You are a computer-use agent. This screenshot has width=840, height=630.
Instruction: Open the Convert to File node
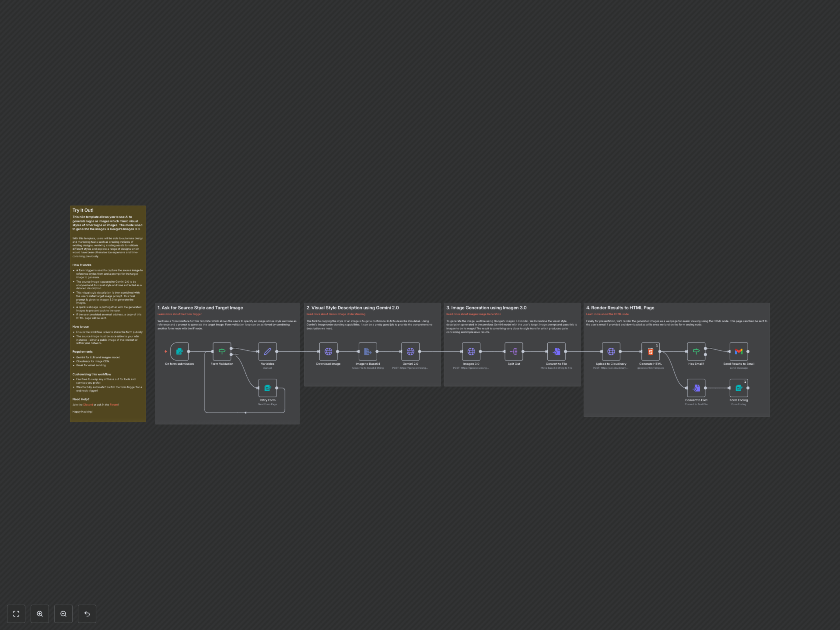coord(556,351)
